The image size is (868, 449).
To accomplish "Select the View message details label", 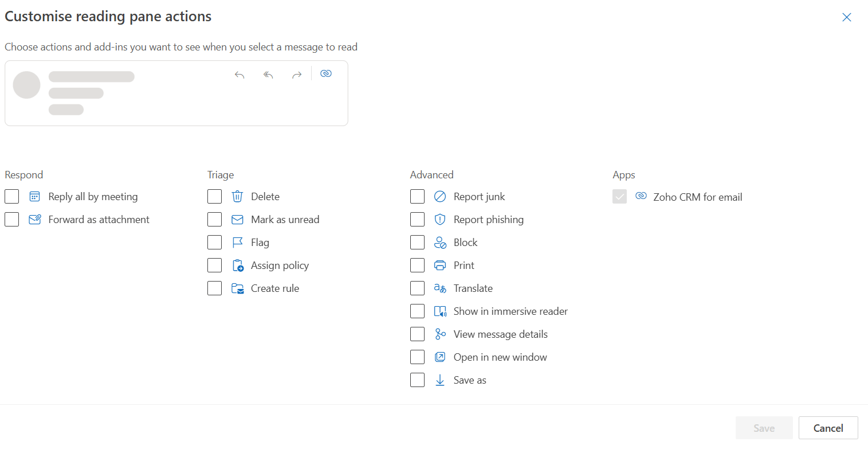I will (501, 334).
